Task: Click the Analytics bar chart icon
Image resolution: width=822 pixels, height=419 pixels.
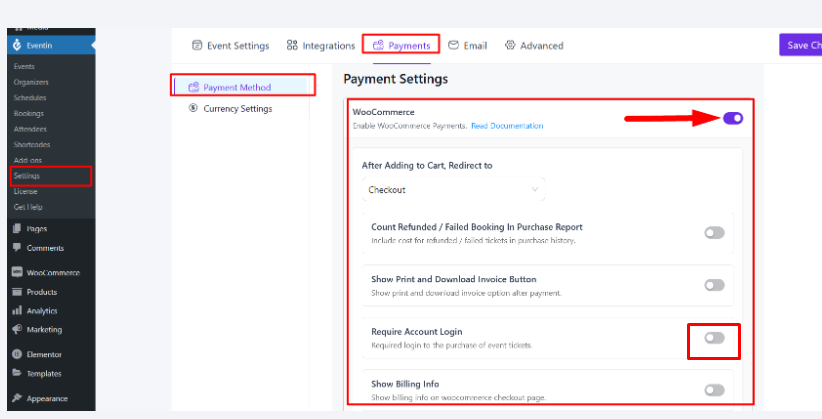Action: 17,310
